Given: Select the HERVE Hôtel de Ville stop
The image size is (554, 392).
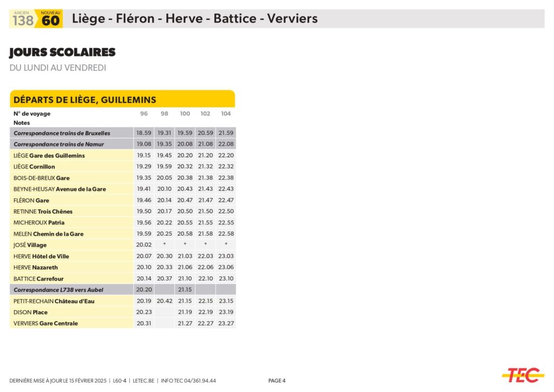Looking at the screenshot, I should pos(42,256).
